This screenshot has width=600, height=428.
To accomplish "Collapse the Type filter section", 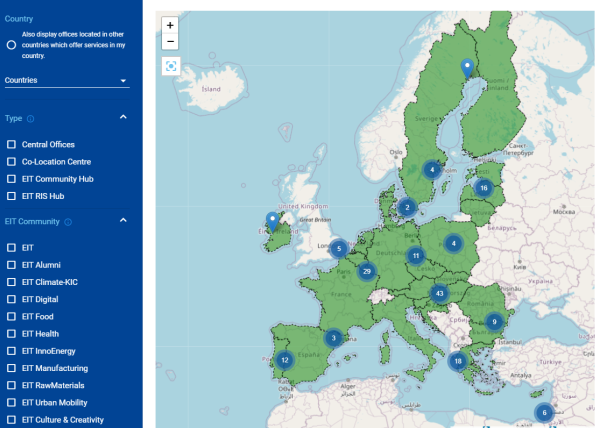I will pos(123,118).
